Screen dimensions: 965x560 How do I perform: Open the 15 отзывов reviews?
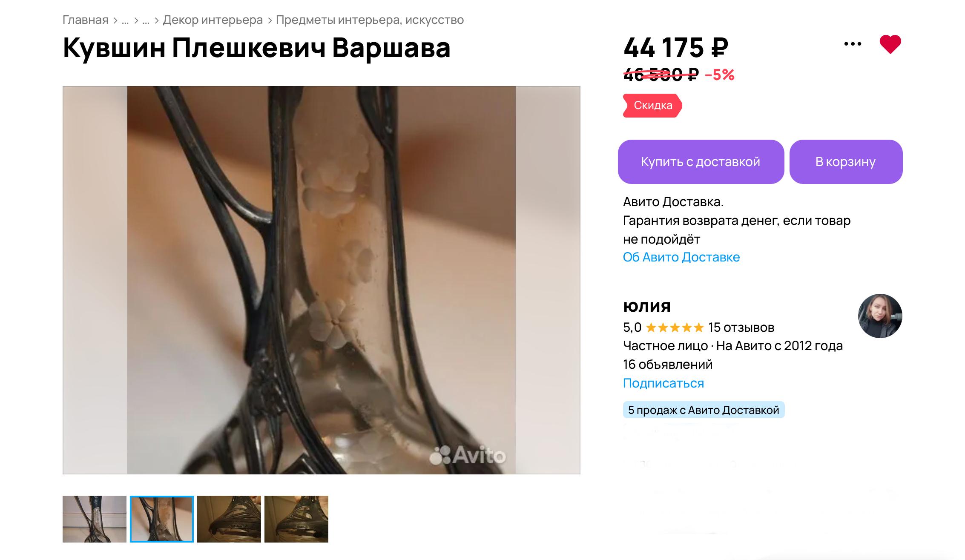click(x=741, y=327)
